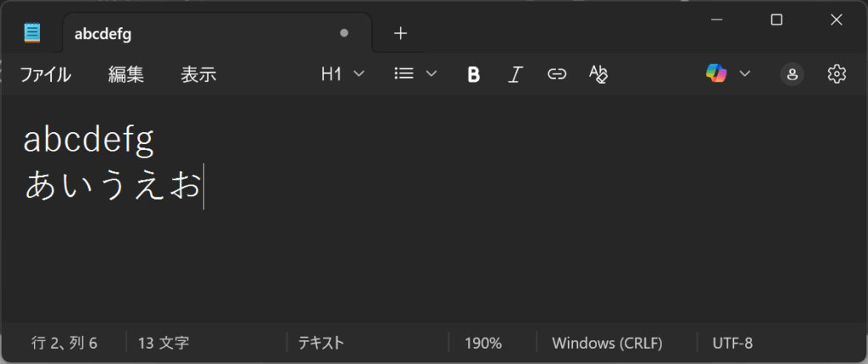This screenshot has width=868, height=364.
Task: Click the unsaved dot on abcdefg tab
Action: coord(343,34)
